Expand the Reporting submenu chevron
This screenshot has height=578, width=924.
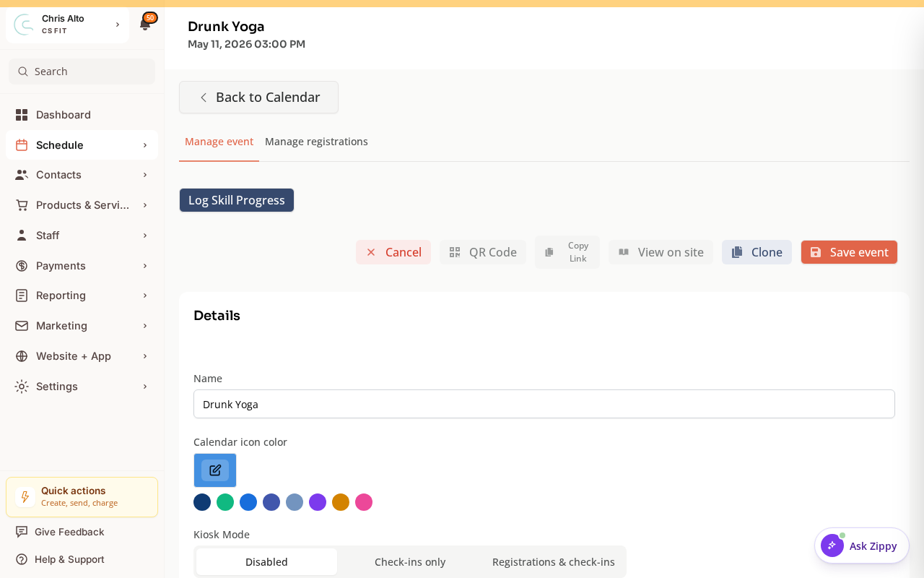coord(145,296)
